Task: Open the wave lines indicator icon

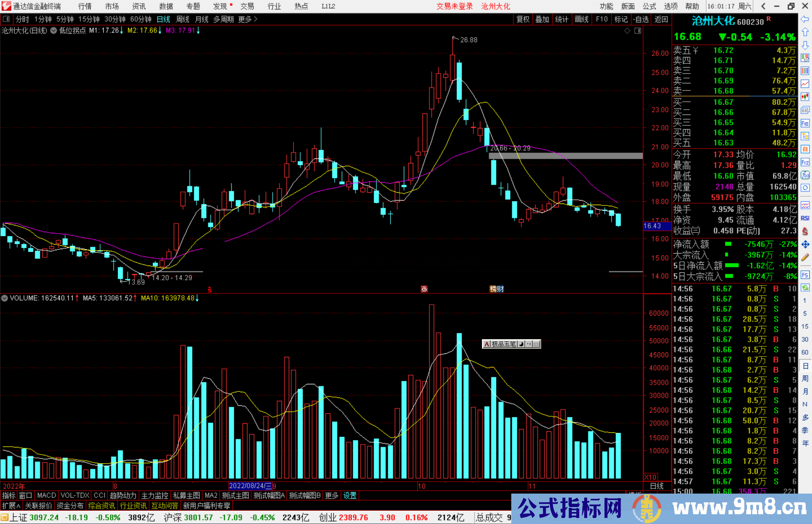Action: [805, 205]
